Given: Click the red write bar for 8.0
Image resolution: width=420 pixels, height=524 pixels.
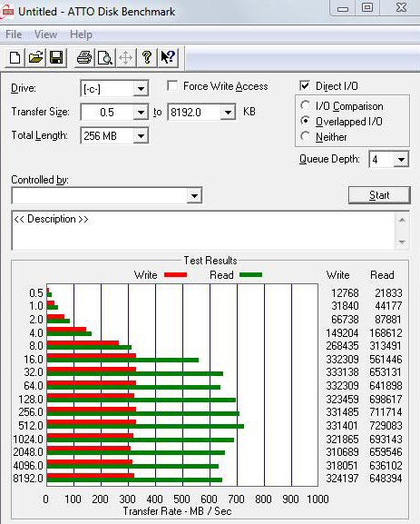Looking at the screenshot, I should 83,342.
